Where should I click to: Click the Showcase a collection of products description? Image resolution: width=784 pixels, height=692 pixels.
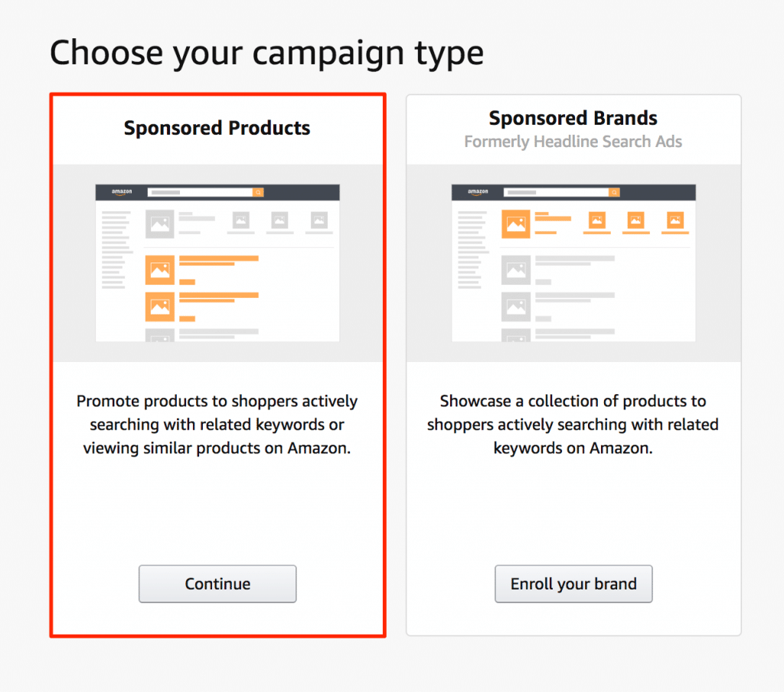(573, 425)
